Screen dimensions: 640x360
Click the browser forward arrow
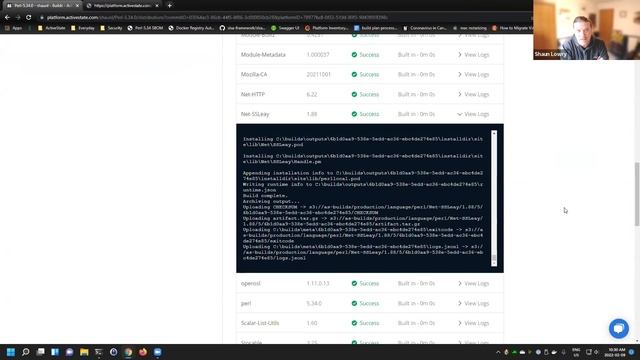pos(18,18)
